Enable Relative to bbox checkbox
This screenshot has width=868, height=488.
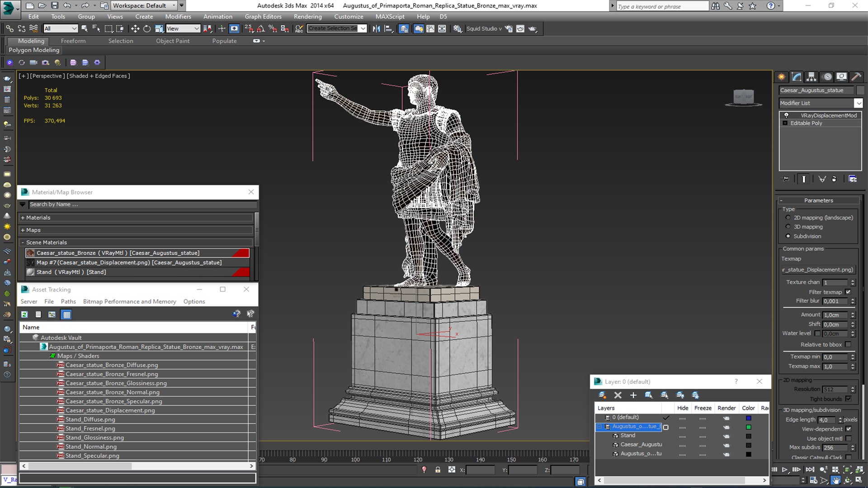[848, 344]
